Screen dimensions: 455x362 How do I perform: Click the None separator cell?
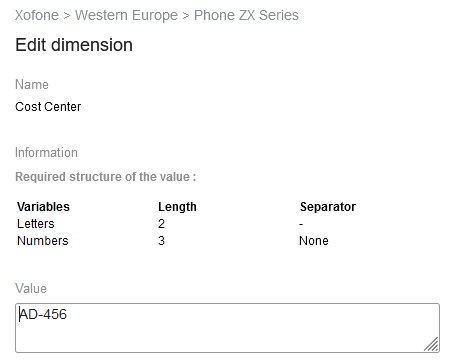[x=314, y=241]
